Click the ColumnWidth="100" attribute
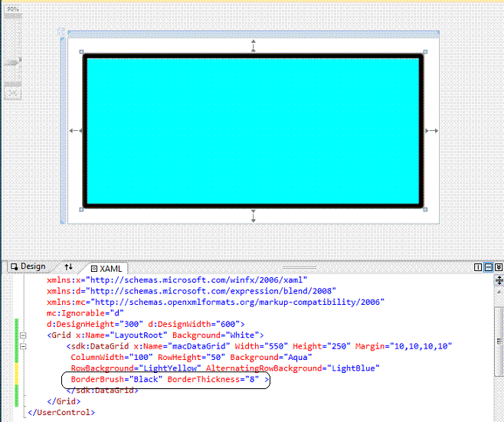Image resolution: width=504 pixels, height=422 pixels. tap(112, 357)
